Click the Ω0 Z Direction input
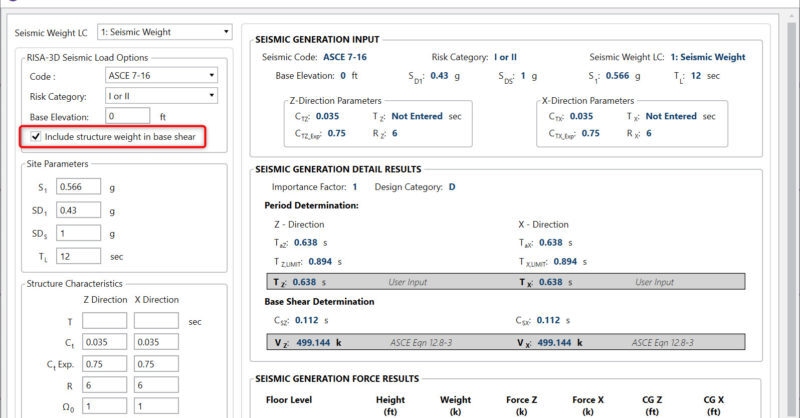 point(105,407)
